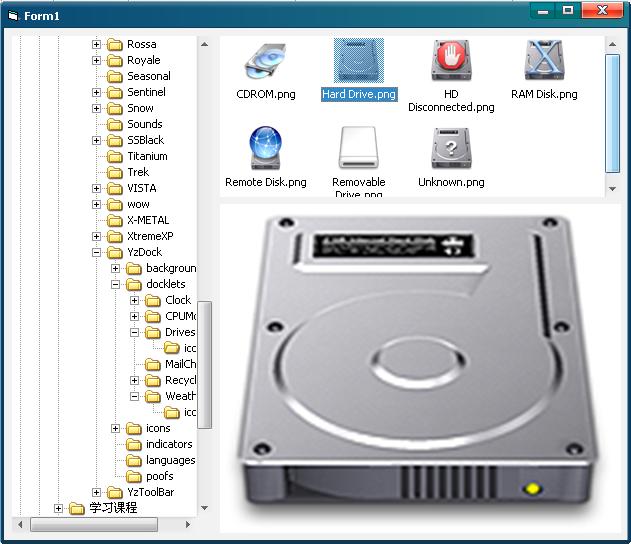Click the Hard Drive.png icon
Screen dimensions: 631x544
coord(358,62)
